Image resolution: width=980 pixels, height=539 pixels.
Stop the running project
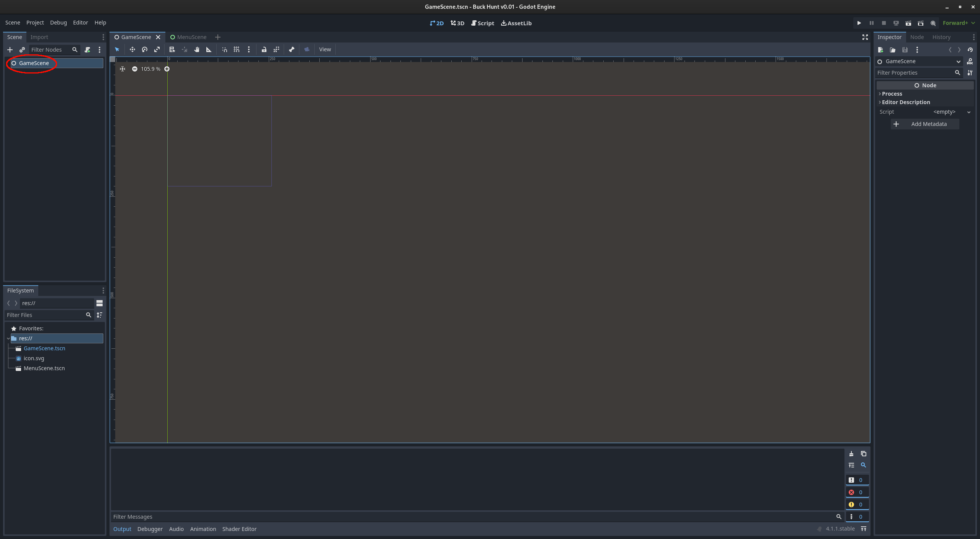pos(884,23)
